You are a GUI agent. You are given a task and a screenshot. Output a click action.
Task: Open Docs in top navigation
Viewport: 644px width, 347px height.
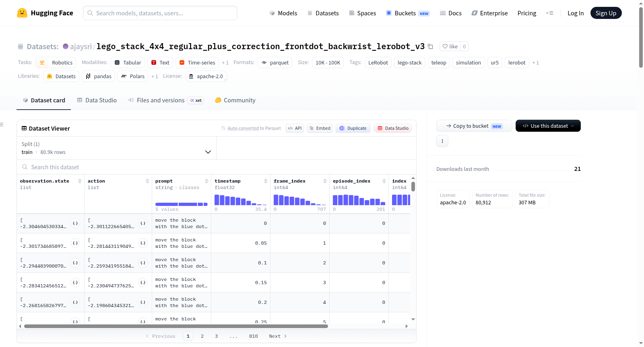point(450,13)
